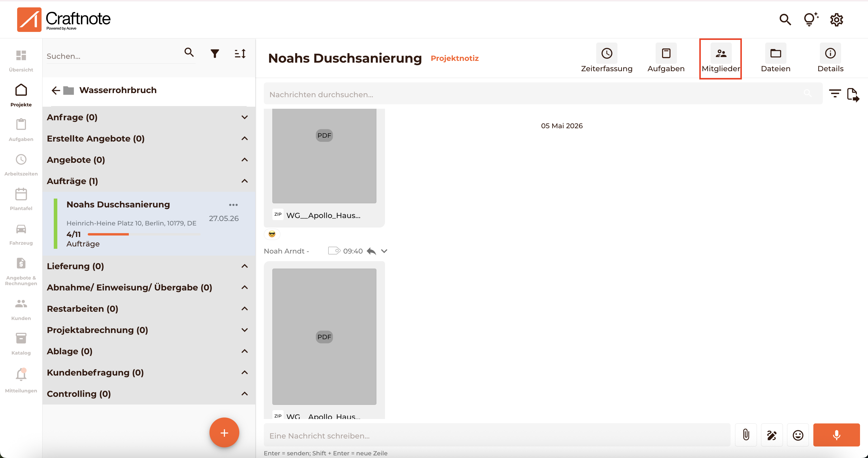868x458 pixels.
Task: Open the emoji picker smiley icon
Action: pyautogui.click(x=798, y=435)
